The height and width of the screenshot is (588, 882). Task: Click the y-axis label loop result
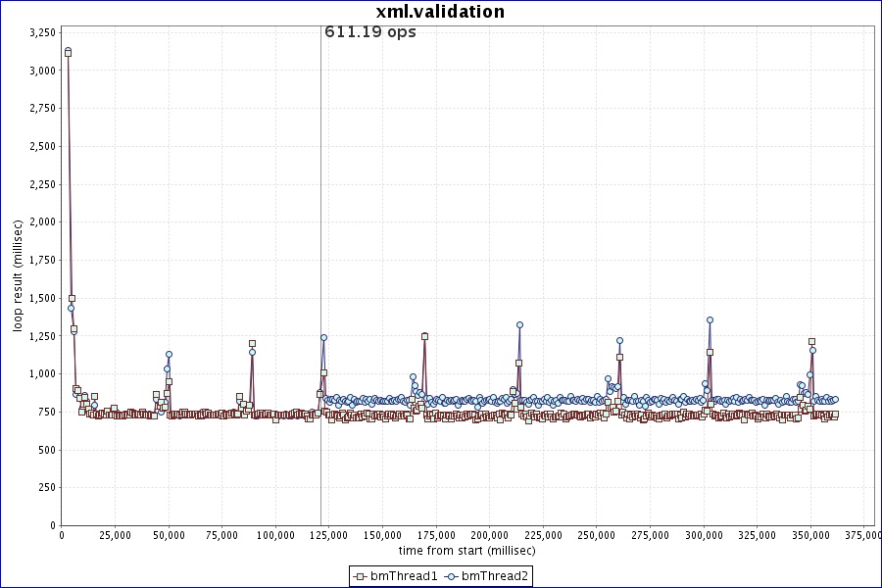coord(17,275)
